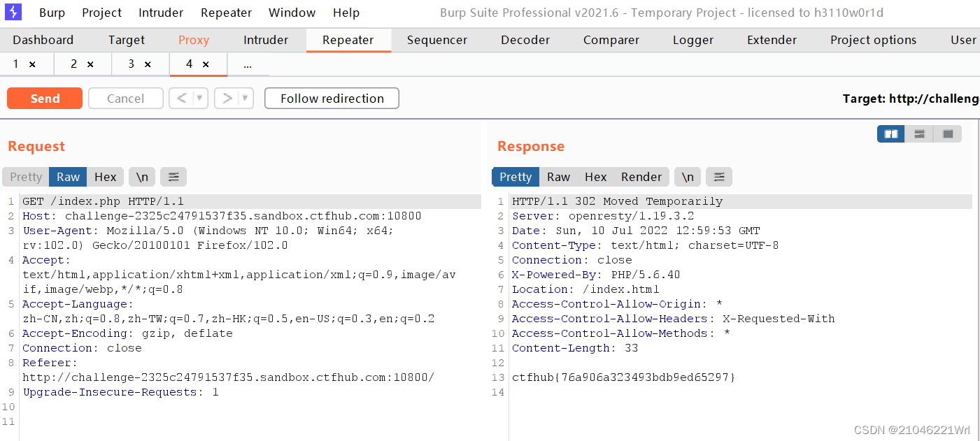Image resolution: width=980 pixels, height=441 pixels.
Task: Switch to the Sequencer tab
Action: [x=437, y=40]
